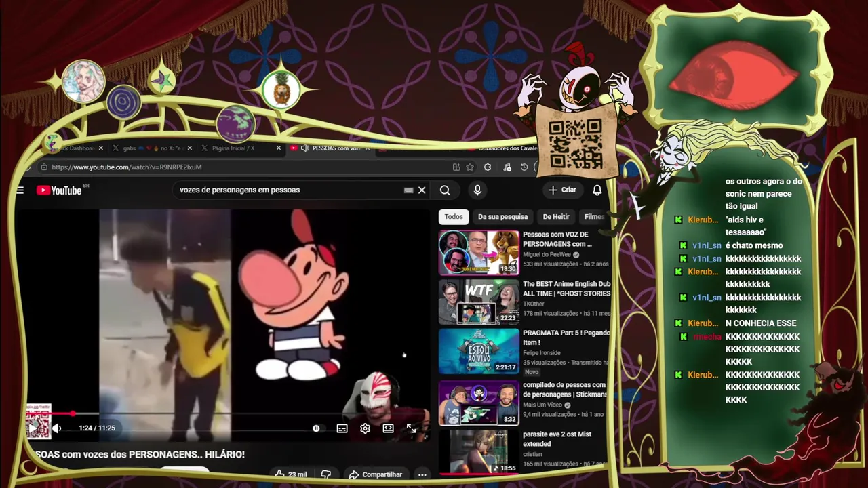Bookmark the page with the star icon

(x=470, y=167)
